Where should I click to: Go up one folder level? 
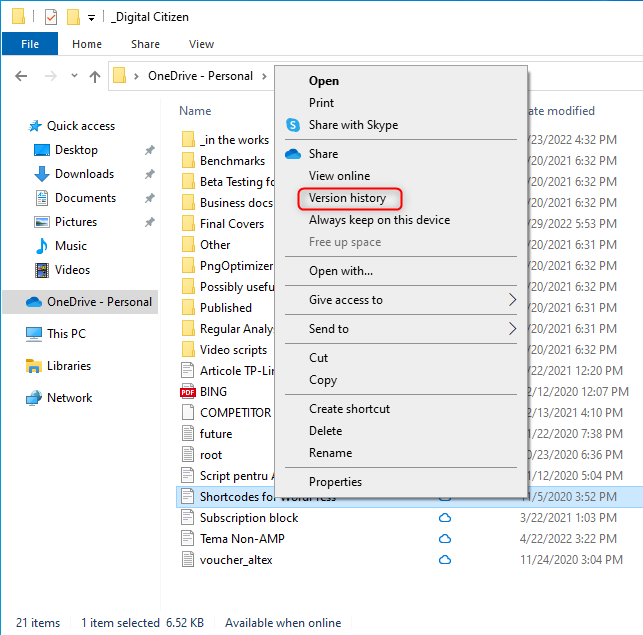pos(95,76)
